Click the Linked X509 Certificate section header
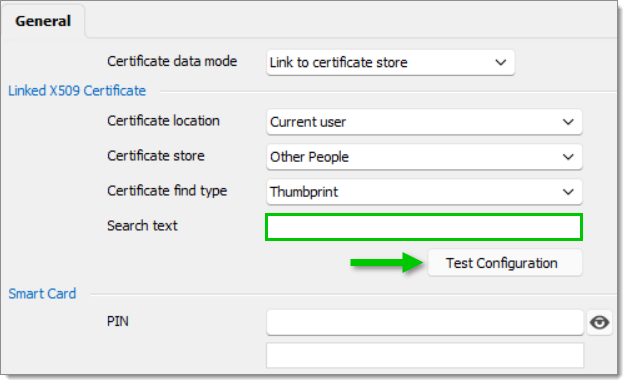 point(77,91)
